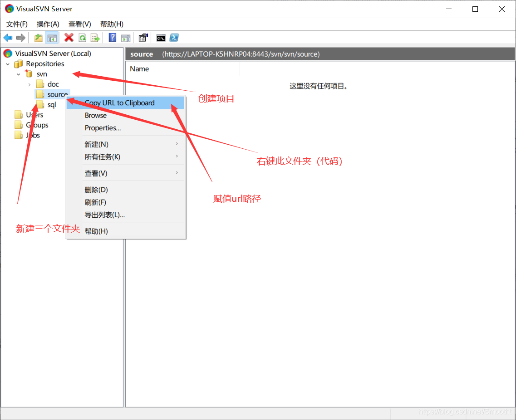This screenshot has height=420, width=516.
Task: Minimize the VisualSVN Server window
Action: click(449, 9)
